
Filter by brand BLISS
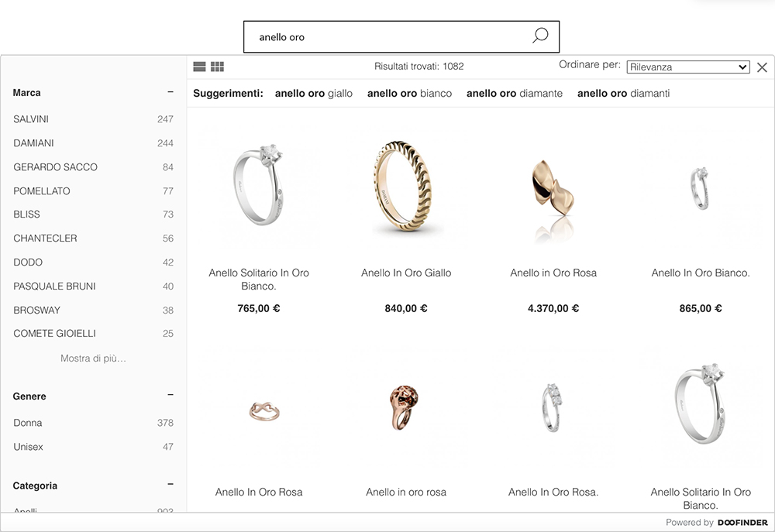(94, 215)
